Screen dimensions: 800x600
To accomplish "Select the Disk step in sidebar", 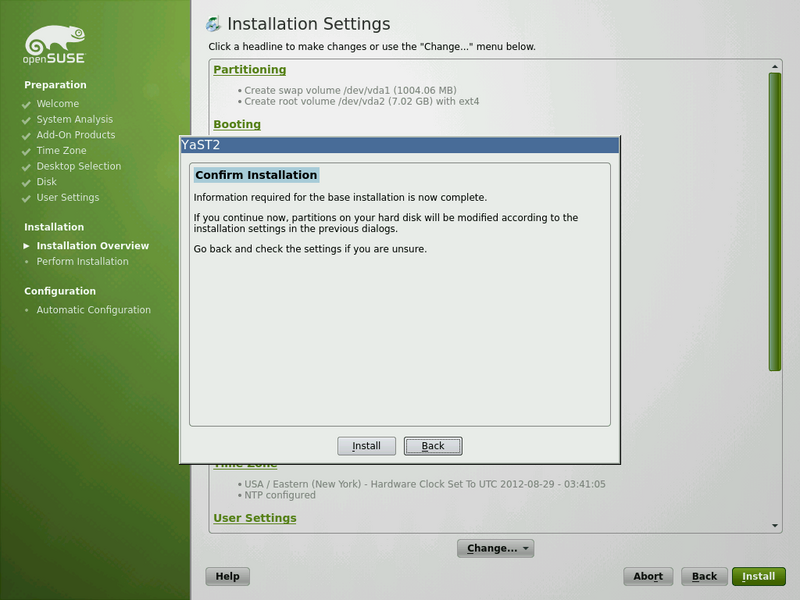I will coord(46,182).
